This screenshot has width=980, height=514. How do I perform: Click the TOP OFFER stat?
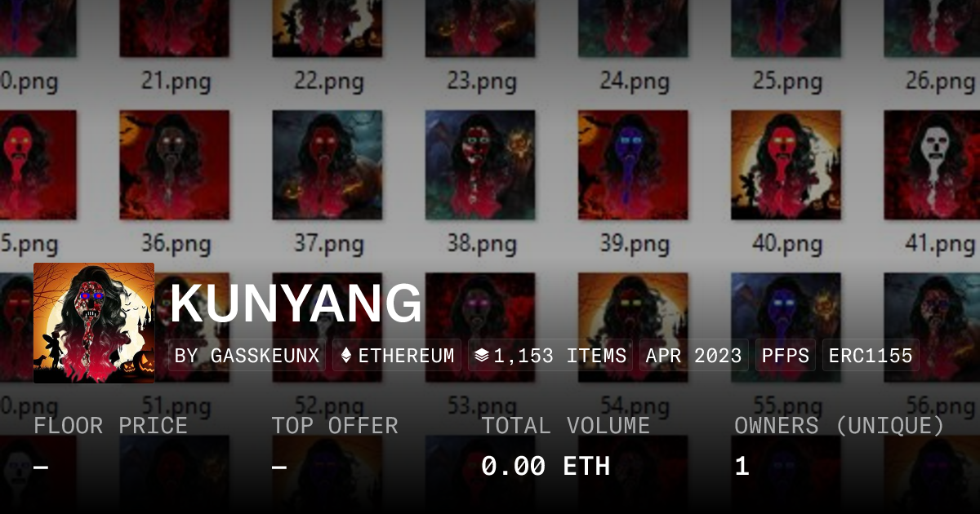[x=335, y=447]
